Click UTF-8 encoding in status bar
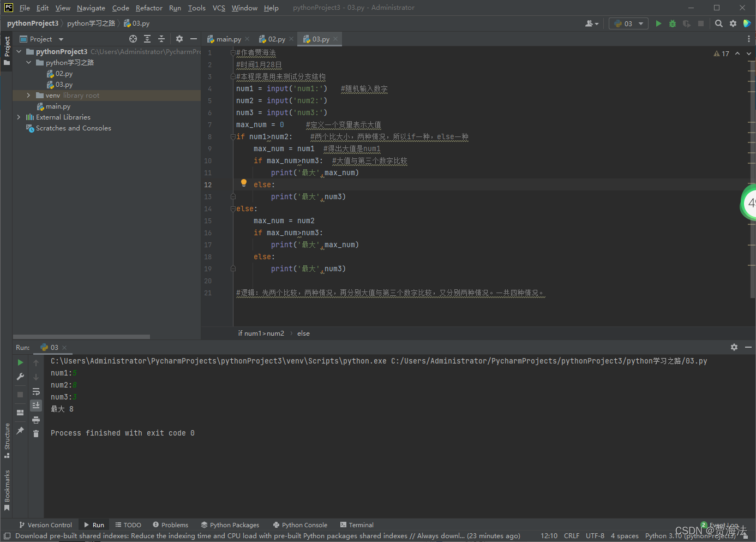Screen dimensions: 756x542 pyautogui.click(x=595, y=535)
